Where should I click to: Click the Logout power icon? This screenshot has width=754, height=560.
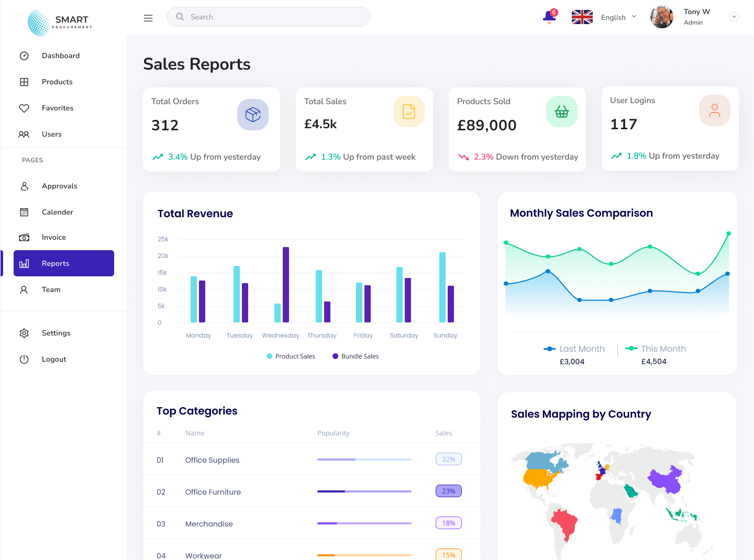pos(24,359)
